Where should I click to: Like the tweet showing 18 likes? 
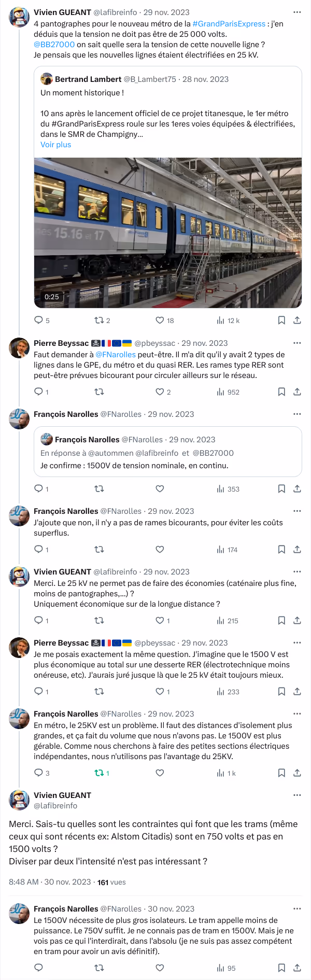point(160,320)
